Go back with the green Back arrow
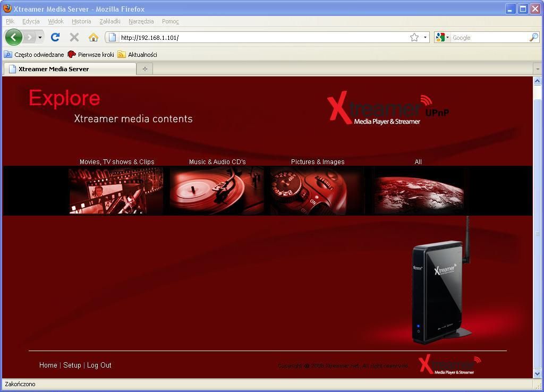The width and height of the screenshot is (544, 392). point(13,37)
